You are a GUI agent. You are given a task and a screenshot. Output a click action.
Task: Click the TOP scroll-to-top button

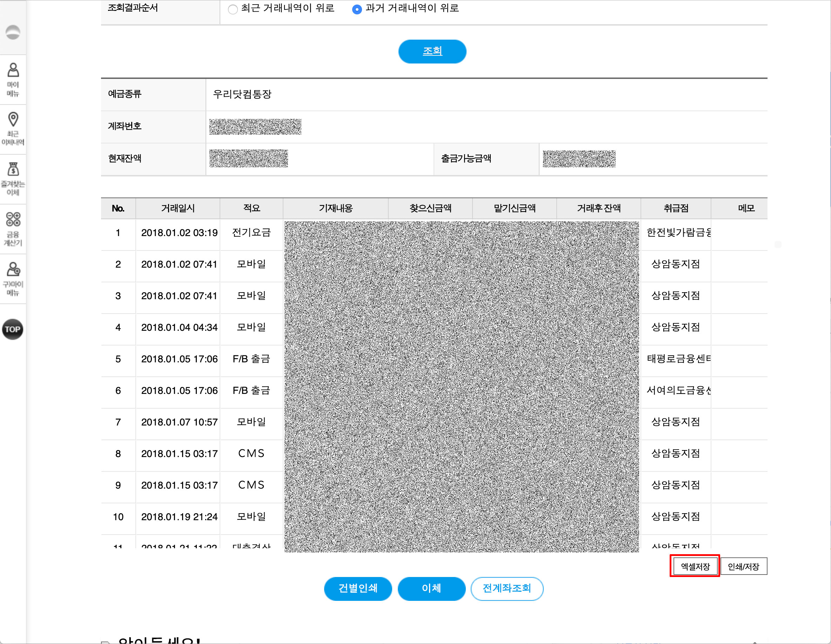tap(13, 329)
